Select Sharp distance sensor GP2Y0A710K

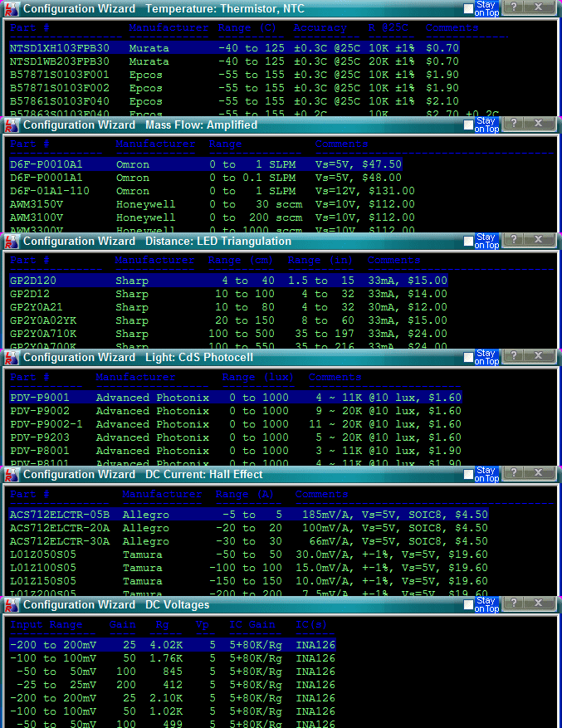pos(228,334)
